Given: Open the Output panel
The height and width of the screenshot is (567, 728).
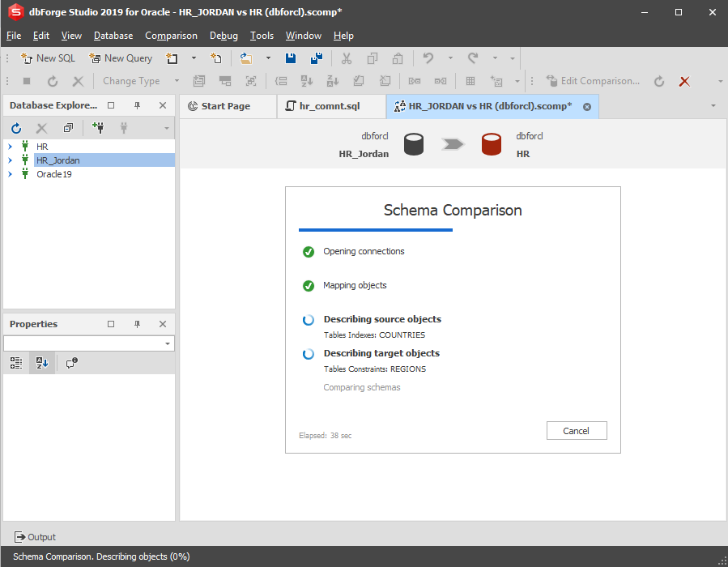Looking at the screenshot, I should [x=35, y=537].
